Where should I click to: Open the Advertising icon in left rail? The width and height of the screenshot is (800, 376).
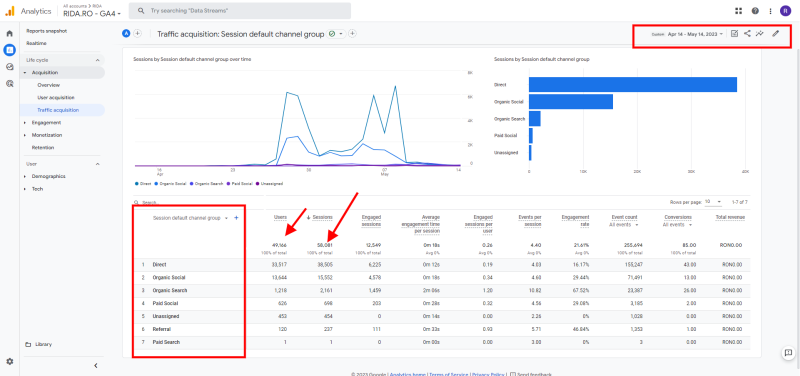pyautogui.click(x=9, y=84)
